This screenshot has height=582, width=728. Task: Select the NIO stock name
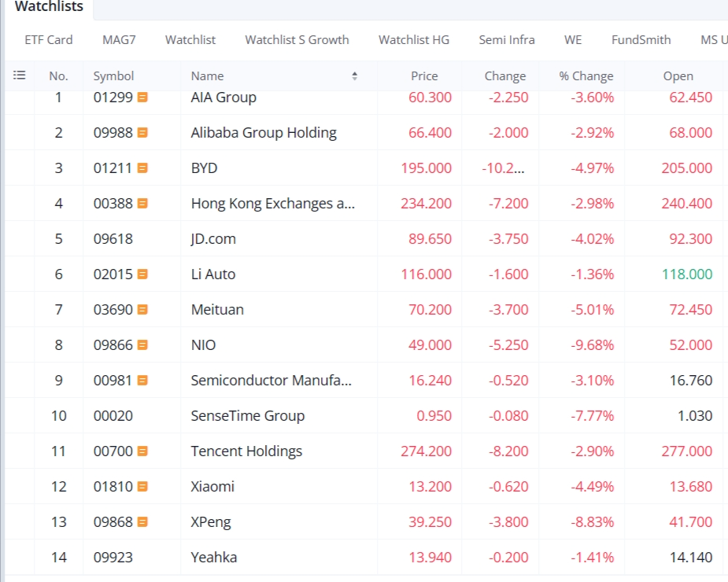click(203, 344)
